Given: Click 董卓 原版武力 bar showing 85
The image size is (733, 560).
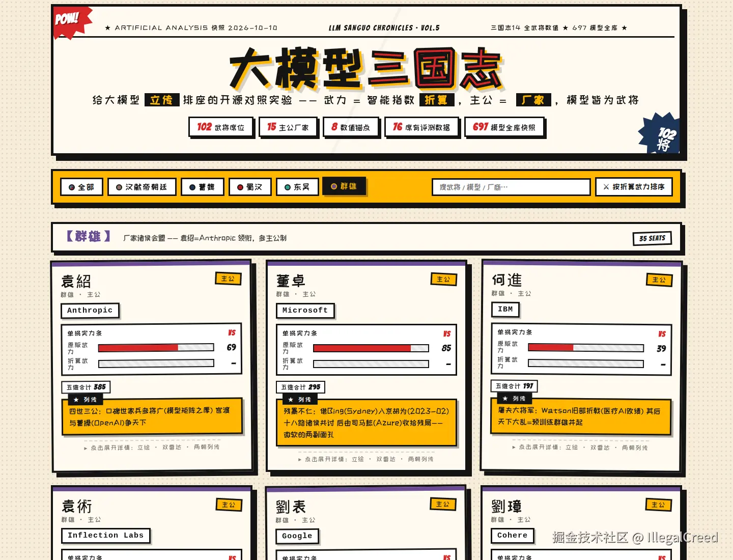Looking at the screenshot, I should tap(371, 348).
